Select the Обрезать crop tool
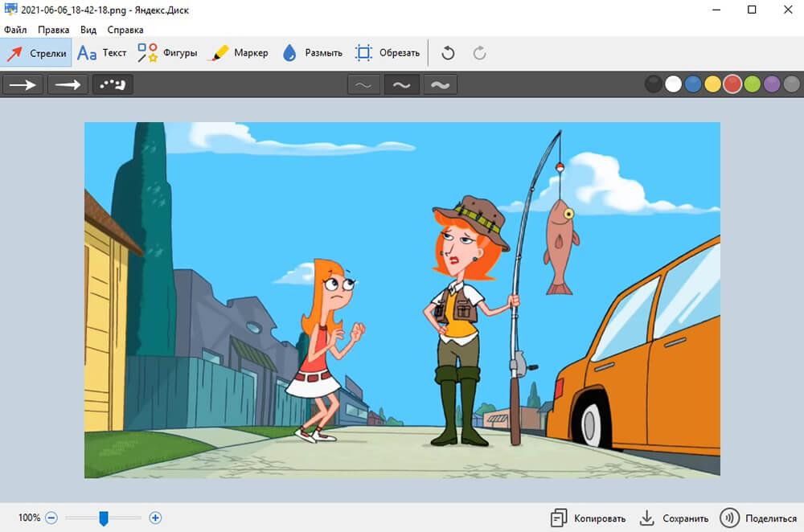The image size is (804, 532). point(388,53)
